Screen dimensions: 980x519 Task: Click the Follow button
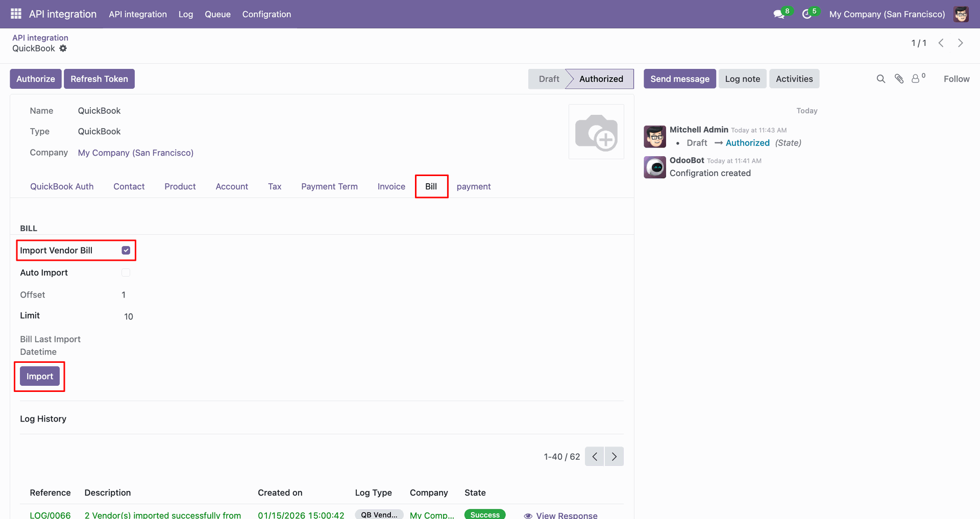(x=957, y=79)
